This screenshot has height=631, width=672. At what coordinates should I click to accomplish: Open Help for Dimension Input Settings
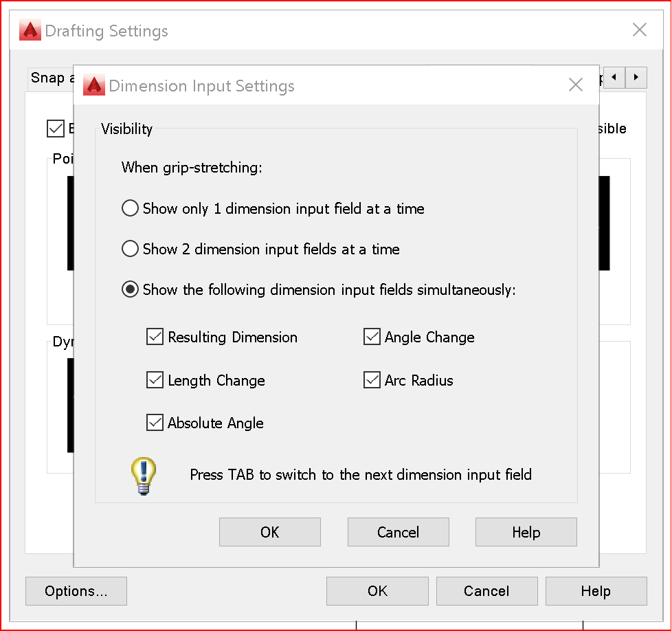pos(526,532)
